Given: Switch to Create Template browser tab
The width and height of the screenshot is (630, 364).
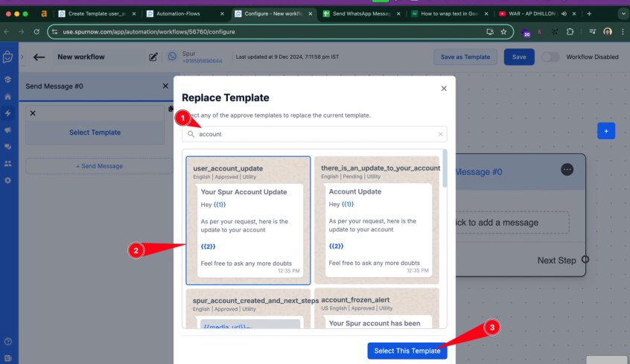Looking at the screenshot, I should tap(98, 13).
